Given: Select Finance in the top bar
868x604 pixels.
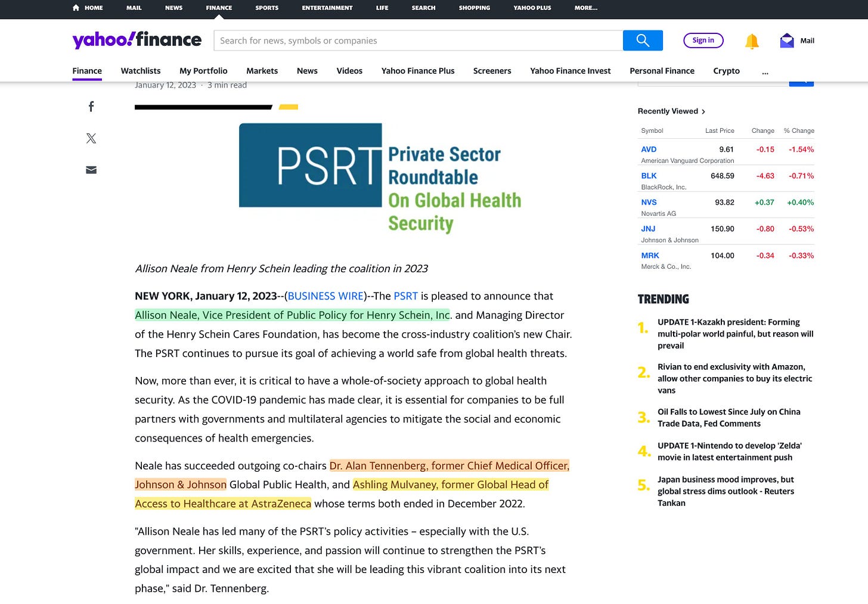Looking at the screenshot, I should (x=219, y=8).
